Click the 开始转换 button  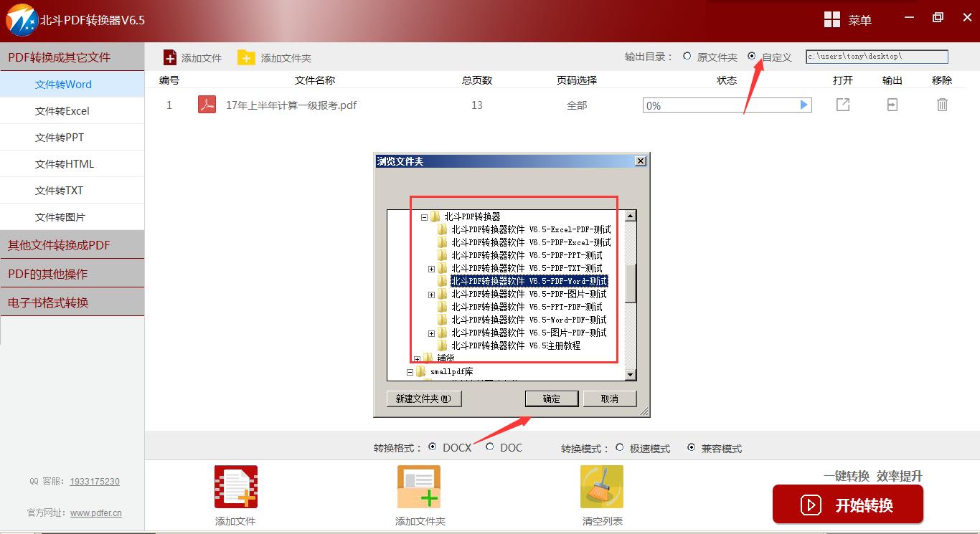(847, 505)
